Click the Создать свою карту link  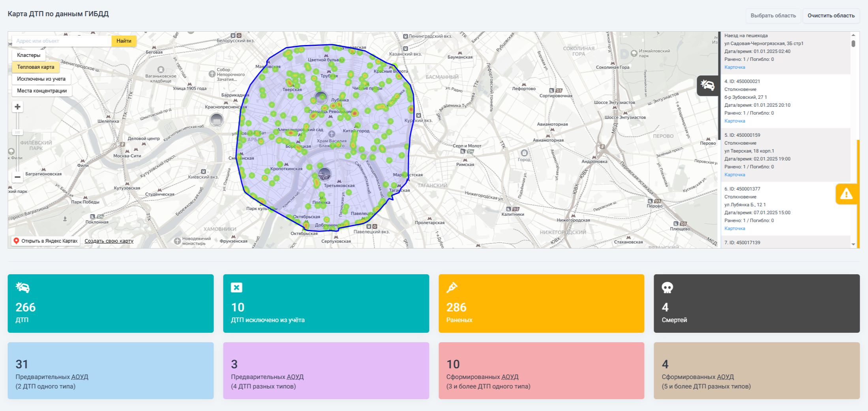pyautogui.click(x=109, y=241)
